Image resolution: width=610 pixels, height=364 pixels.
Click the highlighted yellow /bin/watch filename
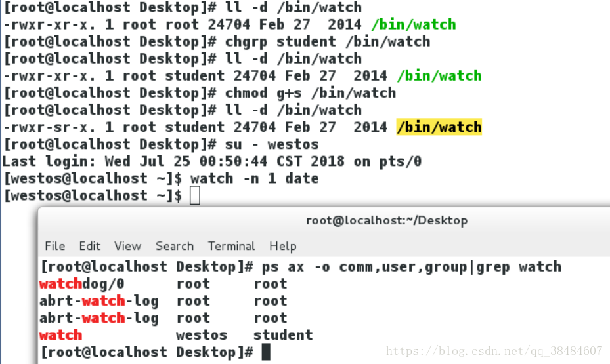click(439, 127)
